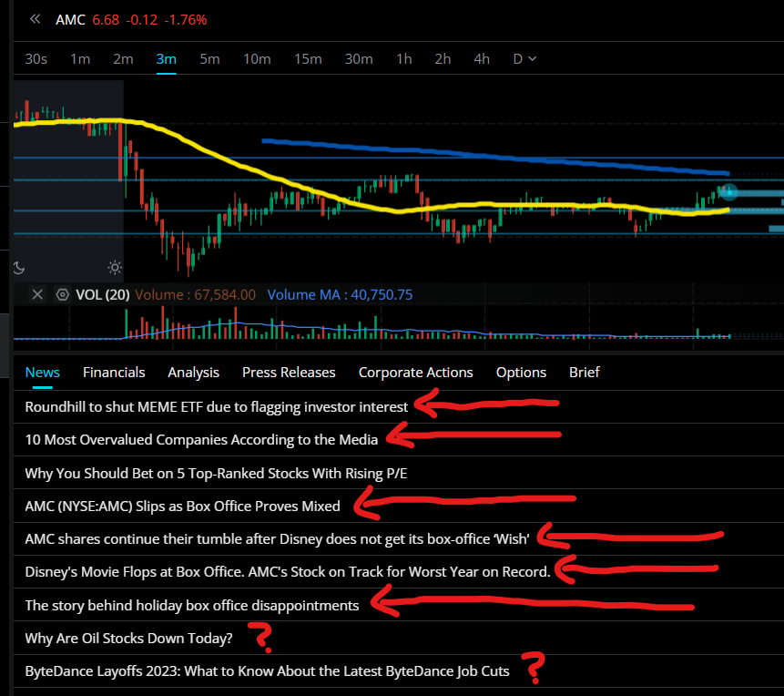The image size is (784, 696).
Task: Open AMC shares continue their tumble article
Action: (x=277, y=539)
